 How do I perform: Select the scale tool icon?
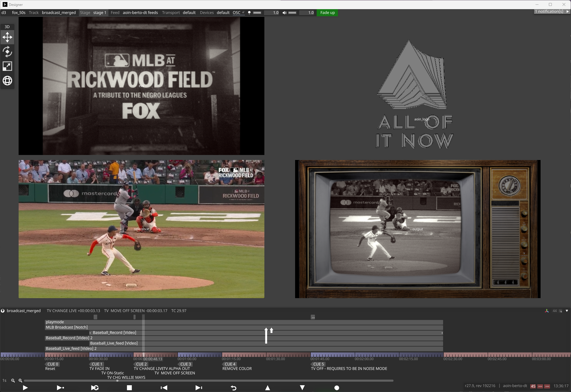(x=7, y=66)
